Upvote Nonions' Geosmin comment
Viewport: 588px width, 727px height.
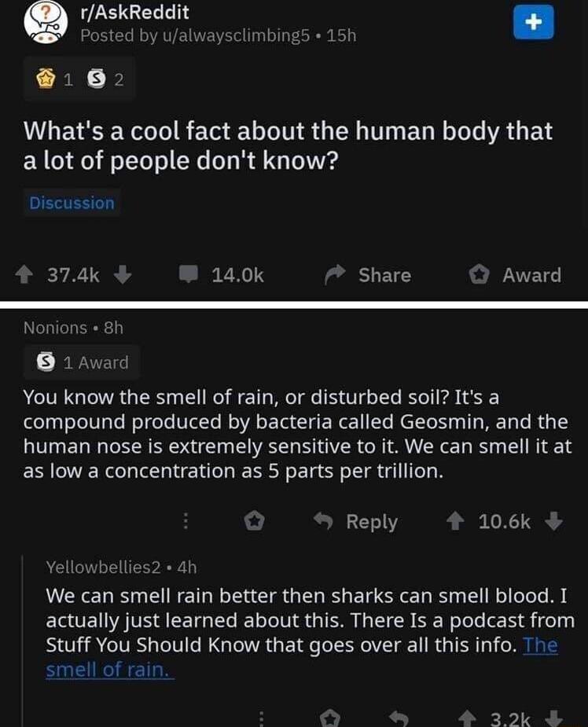point(457,521)
